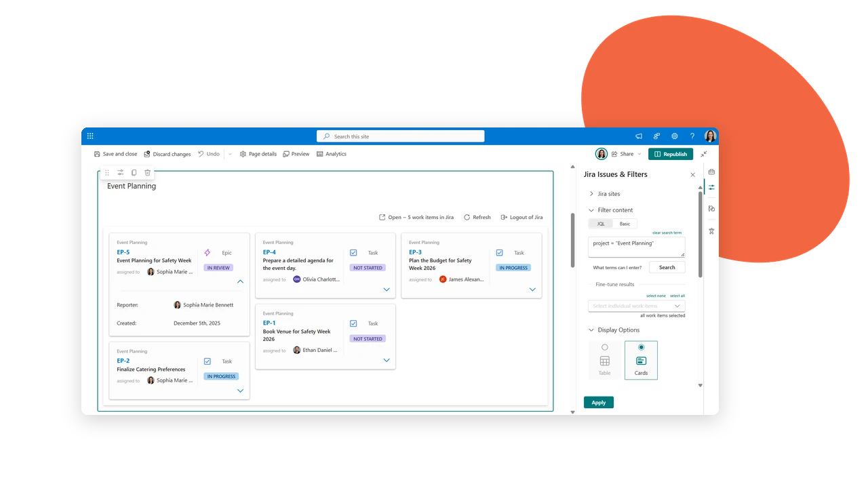Viewport: 868px width, 478px height.
Task: Open the help question mark icon
Action: (x=692, y=136)
